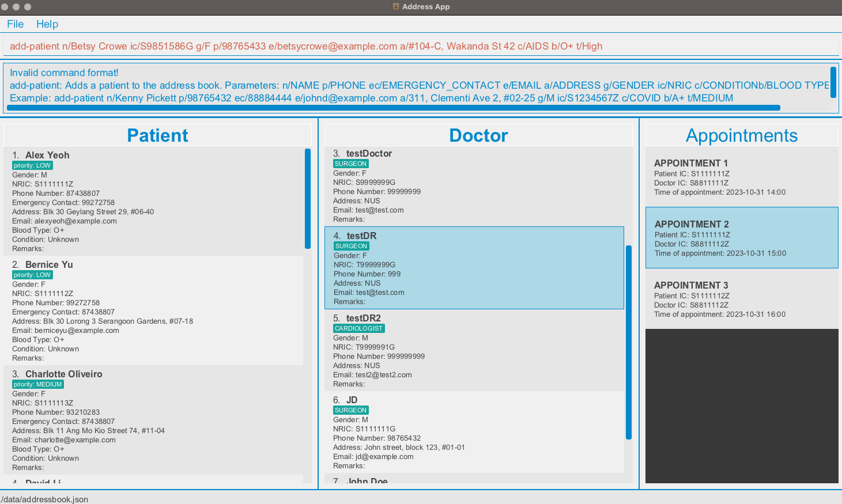Image resolution: width=842 pixels, height=504 pixels.
Task: Select the Alex Yeoh patient card
Action: [x=153, y=201]
